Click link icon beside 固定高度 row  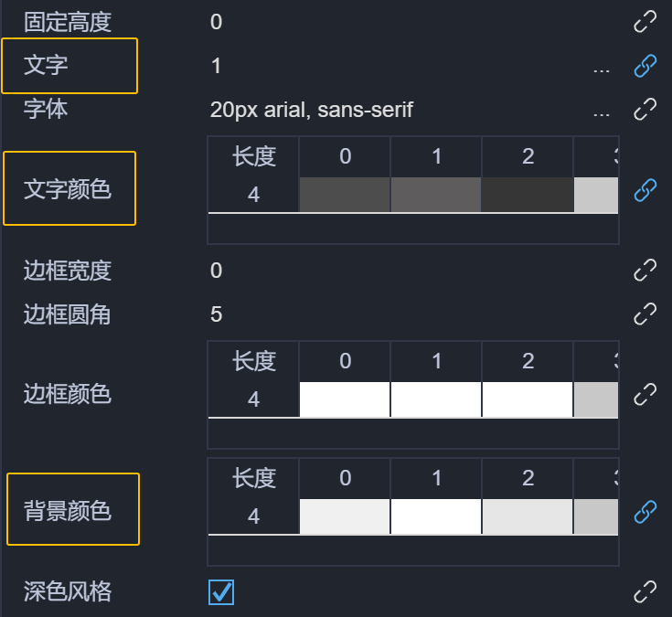[x=645, y=22]
